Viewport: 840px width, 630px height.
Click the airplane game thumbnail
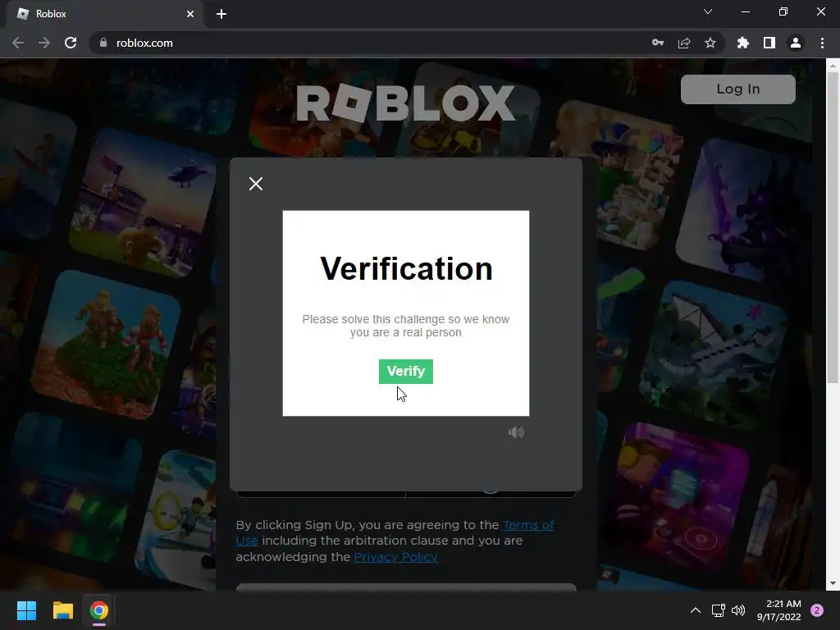pyautogui.click(x=712, y=354)
